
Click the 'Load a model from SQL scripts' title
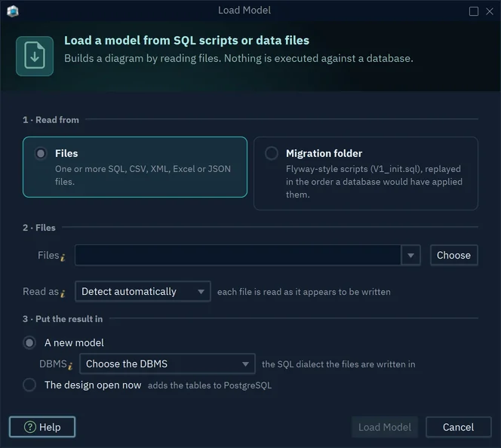[186, 41]
